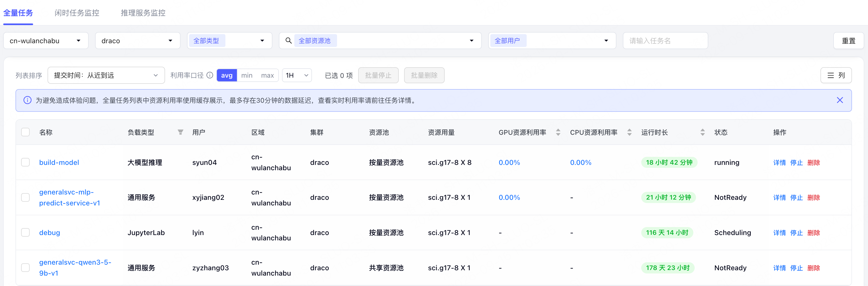Click CPU utilization 0.00% of build-model
This screenshot has height=286, width=868.
pyautogui.click(x=581, y=162)
